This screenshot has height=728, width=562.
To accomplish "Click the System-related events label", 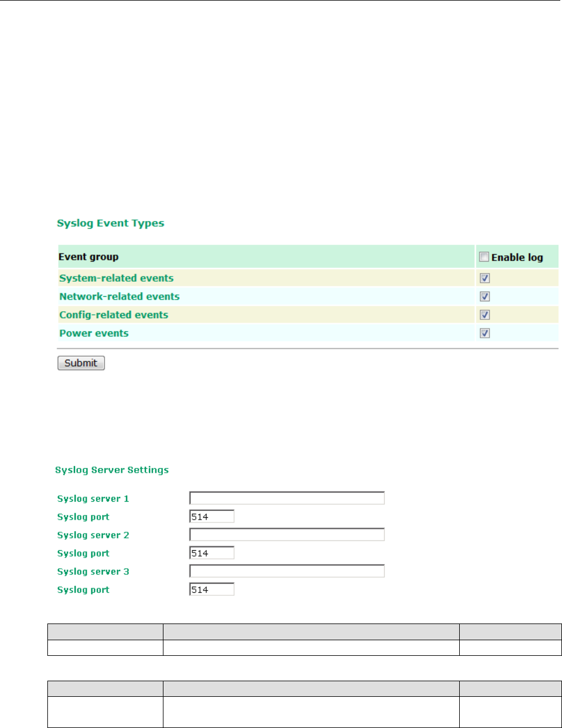I will [117, 278].
